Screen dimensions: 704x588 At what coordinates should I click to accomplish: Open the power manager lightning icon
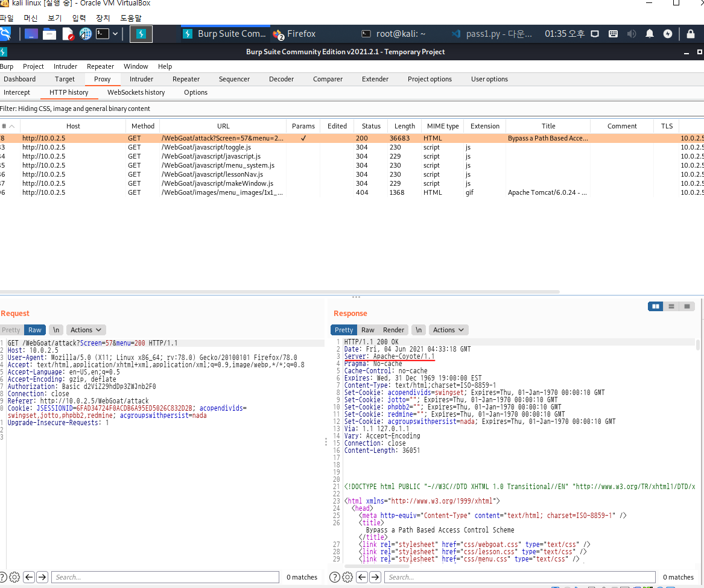click(x=668, y=34)
